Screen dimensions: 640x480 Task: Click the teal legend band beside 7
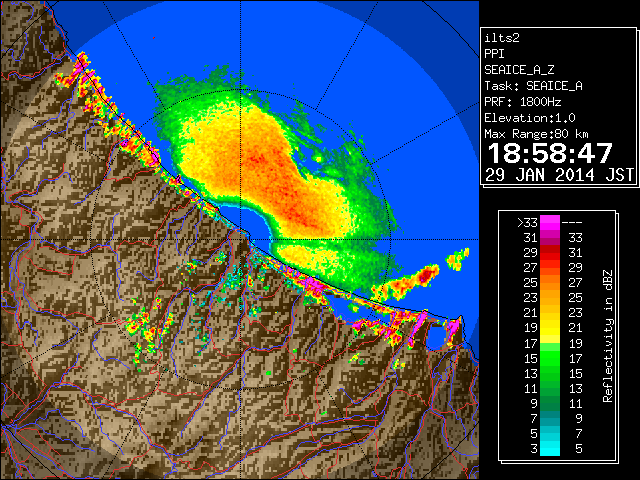pyautogui.click(x=550, y=418)
